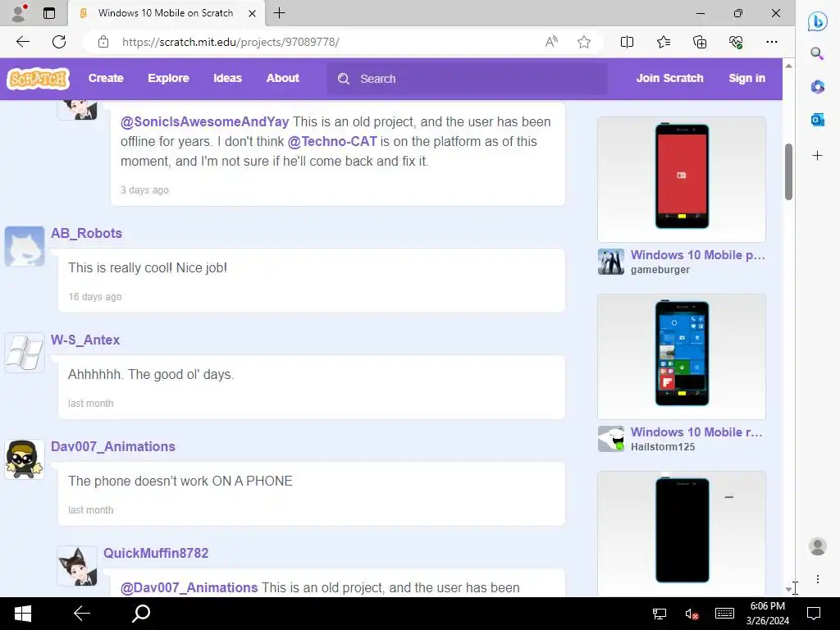Click QuickMuffin8782 avatar image
This screenshot has width=840, height=630.
77,566
